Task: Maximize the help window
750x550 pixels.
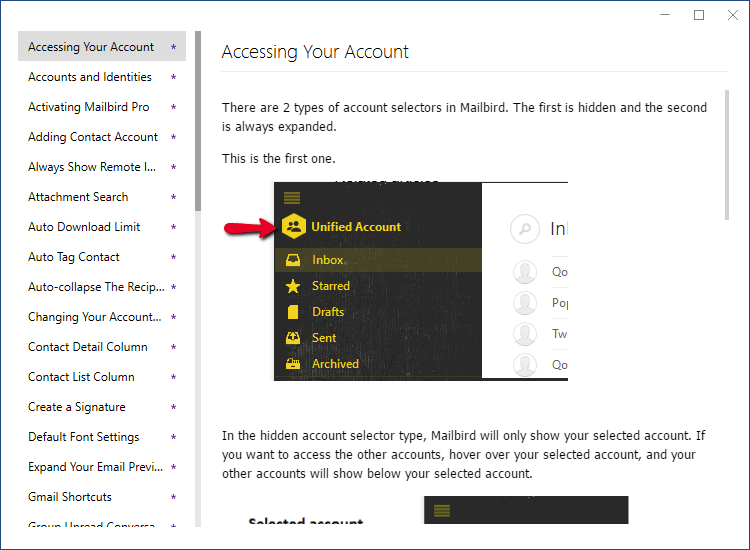Action: 699,15
